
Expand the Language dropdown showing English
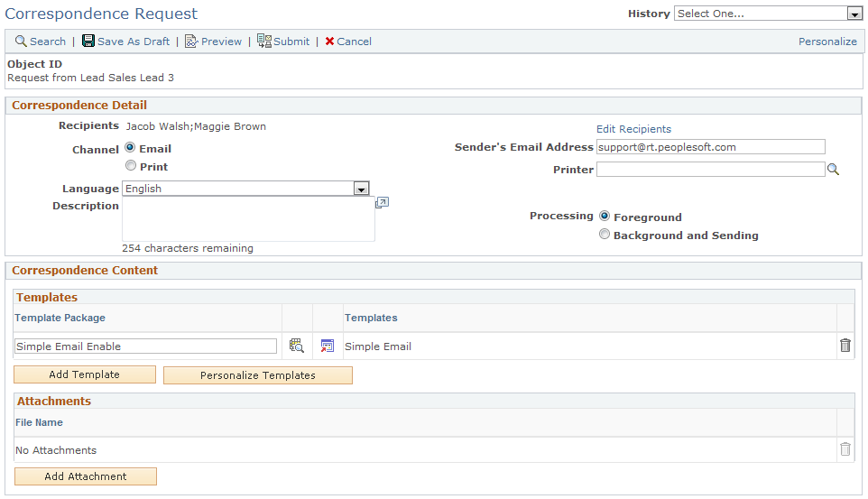click(x=361, y=189)
